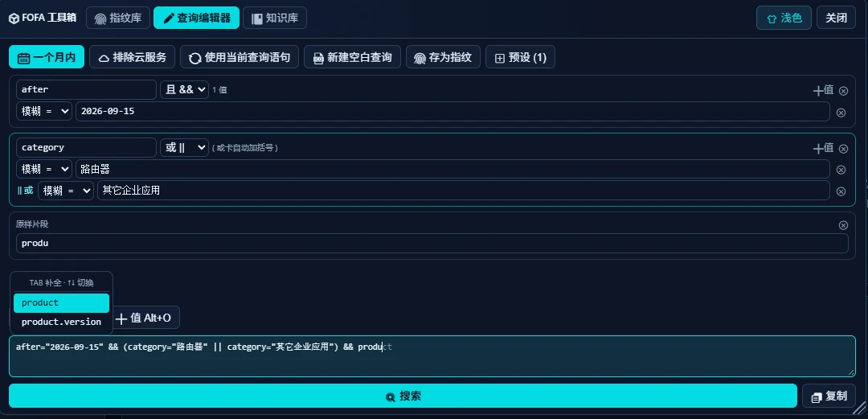Click the 原样片段 label
The width and height of the screenshot is (868, 419).
[x=32, y=224]
